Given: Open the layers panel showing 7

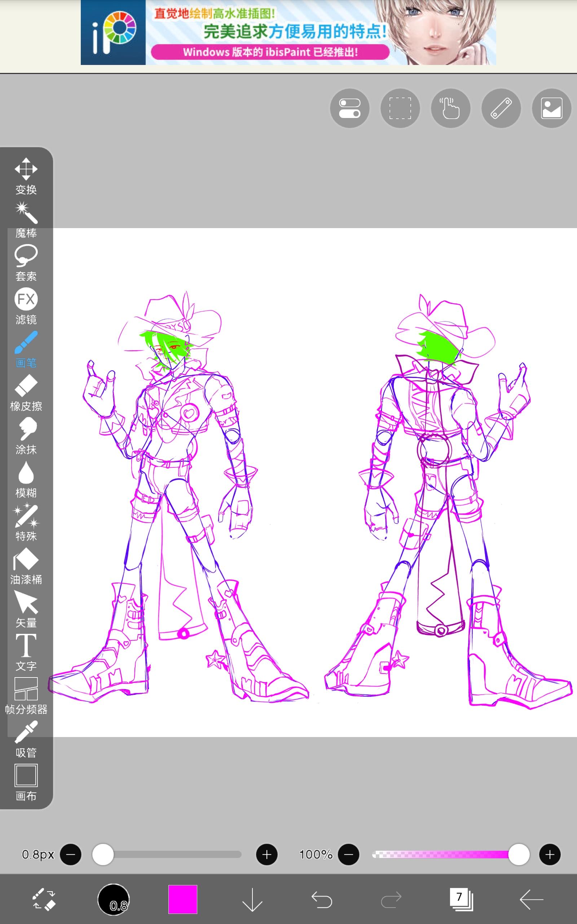Looking at the screenshot, I should tap(461, 899).
